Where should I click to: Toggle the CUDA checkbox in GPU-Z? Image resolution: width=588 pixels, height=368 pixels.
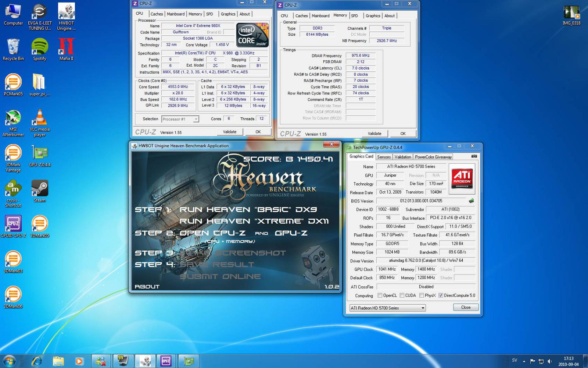click(x=402, y=296)
